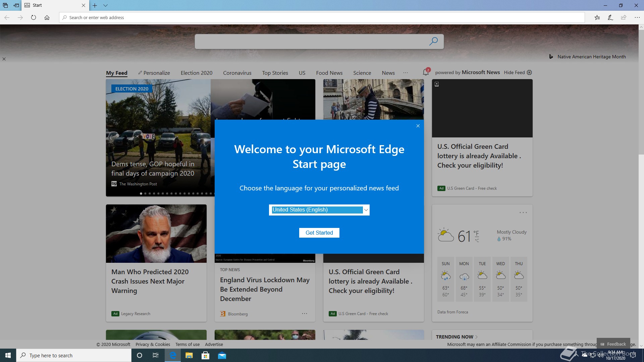Click previous slide arrow on election carousel

click(111, 137)
